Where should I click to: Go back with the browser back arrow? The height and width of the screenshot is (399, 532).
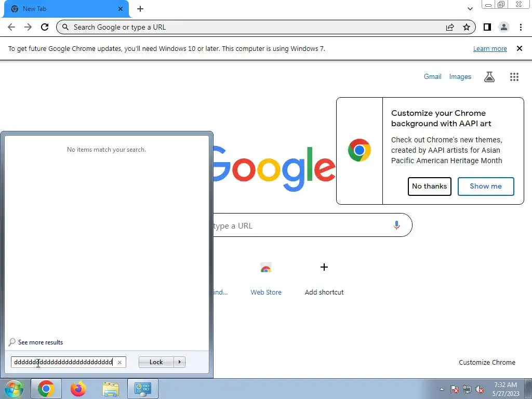[11, 27]
